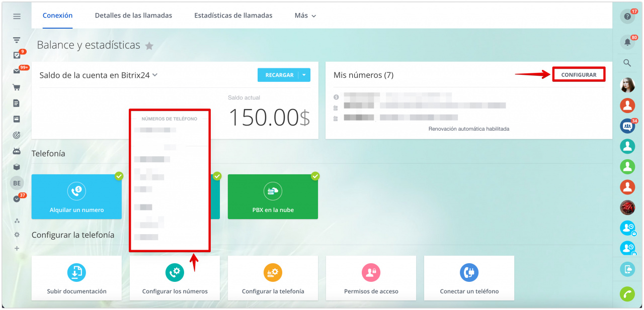Screen dimensions: 644x310
Task: Open the box cube icon in sidebar
Action: point(17,167)
